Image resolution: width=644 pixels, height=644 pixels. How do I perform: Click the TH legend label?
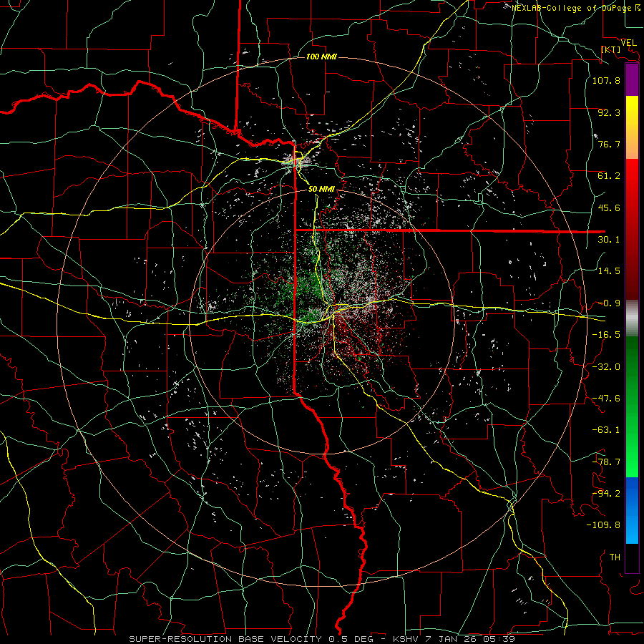[615, 557]
